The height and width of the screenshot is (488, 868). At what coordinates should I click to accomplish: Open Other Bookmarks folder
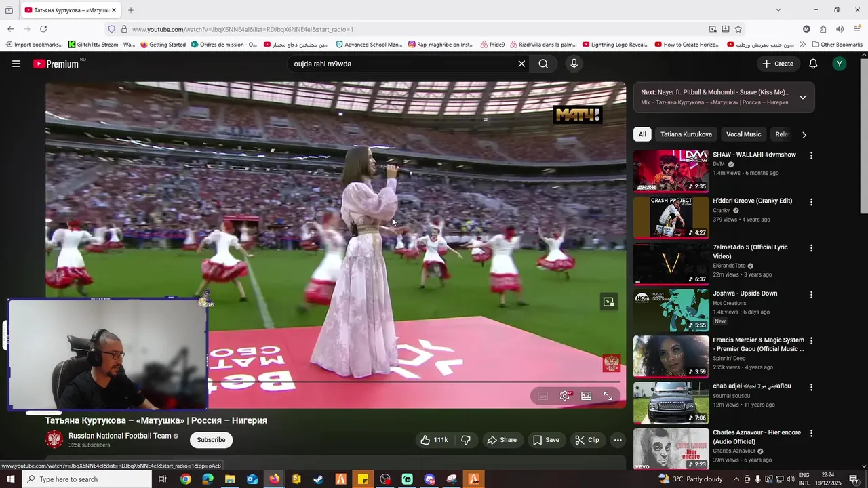[x=836, y=45]
